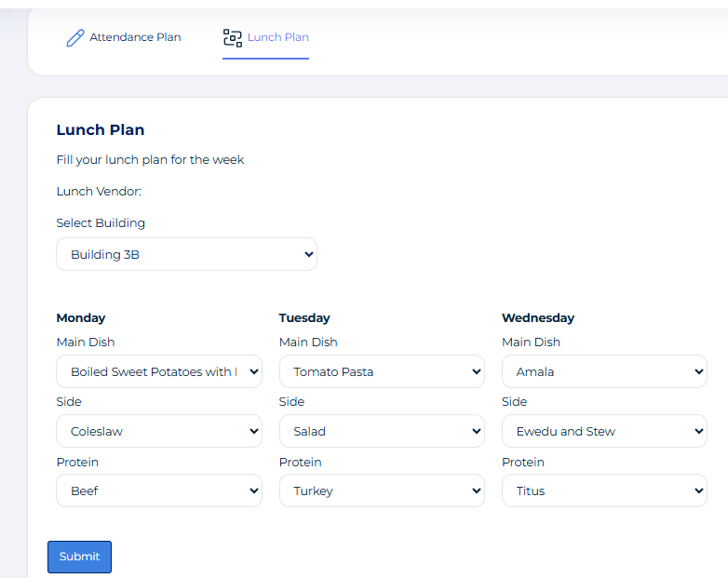Click the Lunch Vendor label
The image size is (728, 578).
pyautogui.click(x=99, y=192)
